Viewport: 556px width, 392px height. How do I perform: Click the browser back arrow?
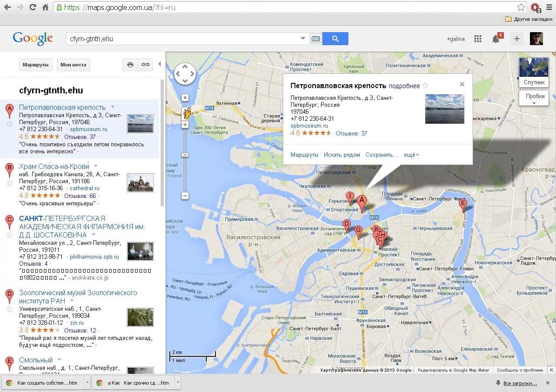pos(7,7)
